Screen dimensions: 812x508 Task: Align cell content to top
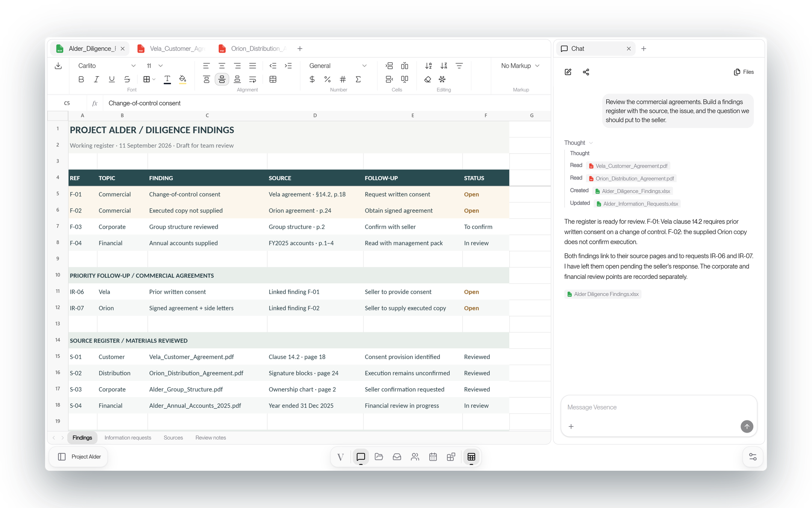point(206,79)
